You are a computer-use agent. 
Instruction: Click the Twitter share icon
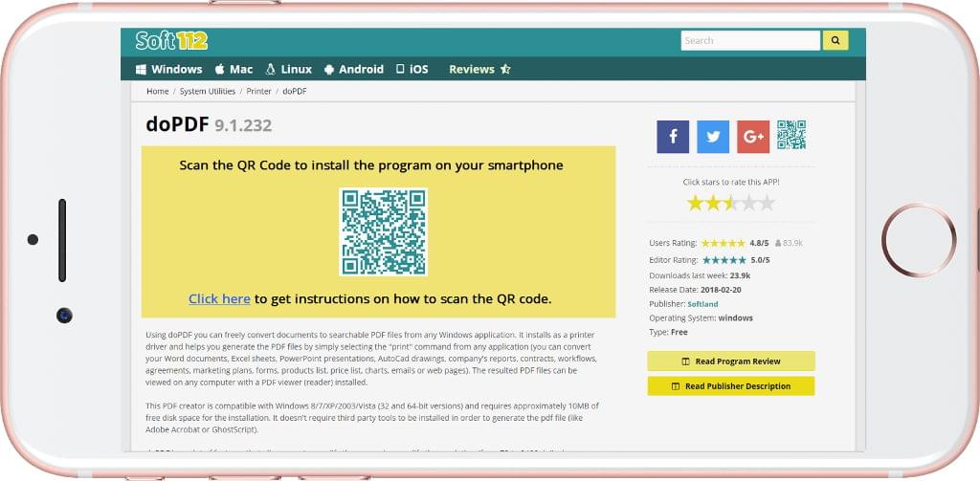(713, 137)
